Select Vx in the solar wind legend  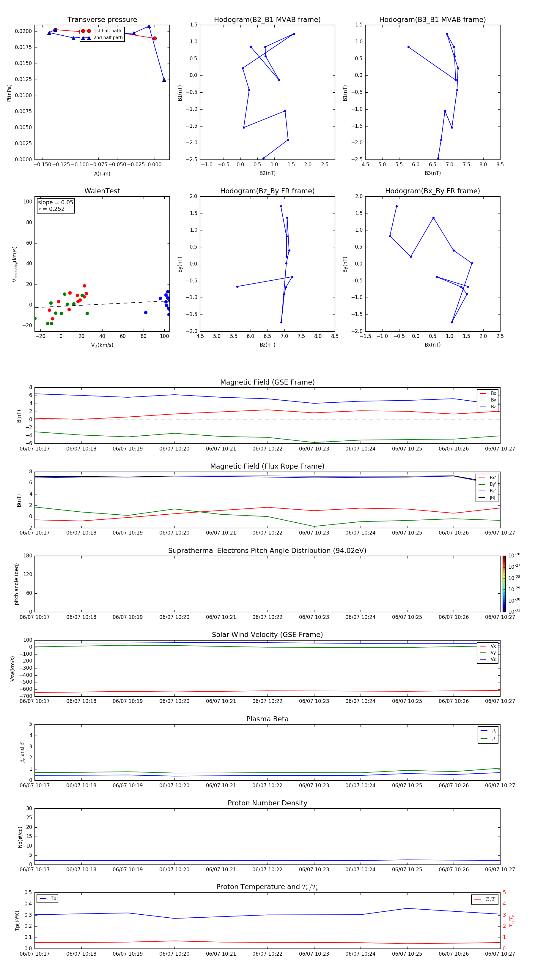488,647
